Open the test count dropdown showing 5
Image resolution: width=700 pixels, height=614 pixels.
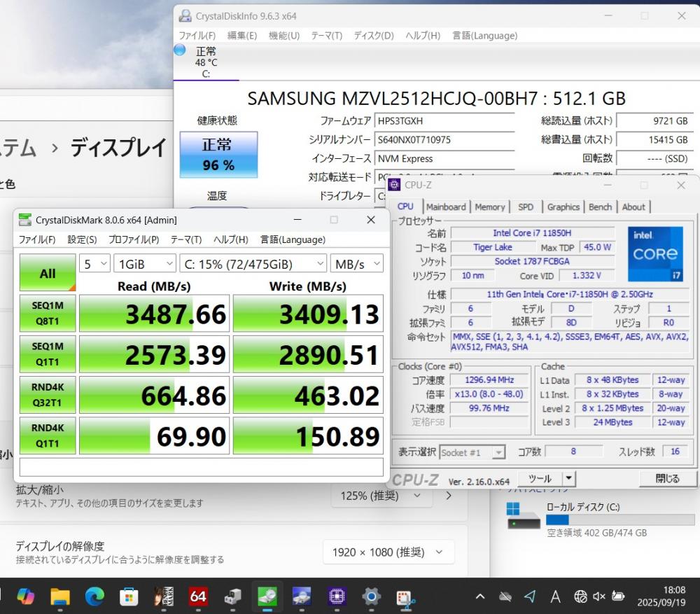tap(95, 264)
